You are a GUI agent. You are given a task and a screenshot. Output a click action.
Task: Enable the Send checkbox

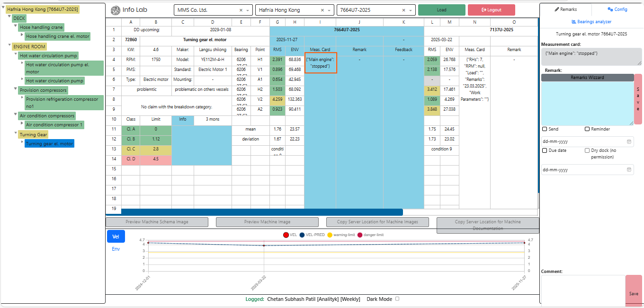545,129
